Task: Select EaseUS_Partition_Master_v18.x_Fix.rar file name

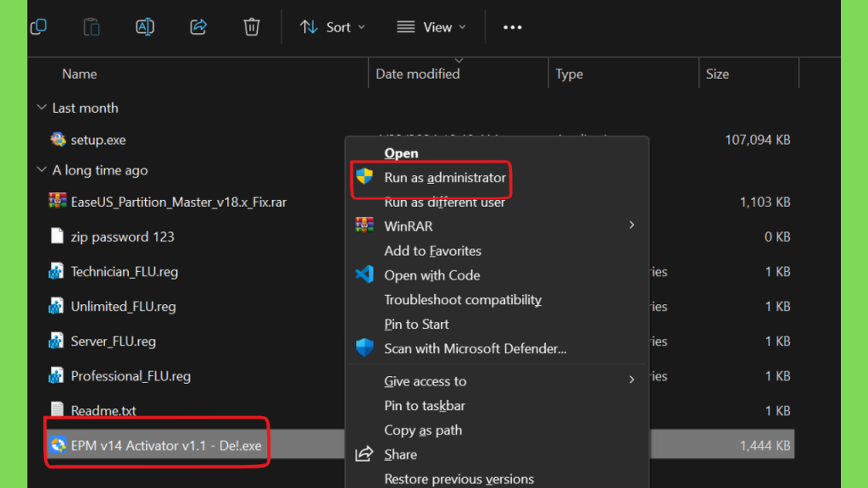Action: 178,202
